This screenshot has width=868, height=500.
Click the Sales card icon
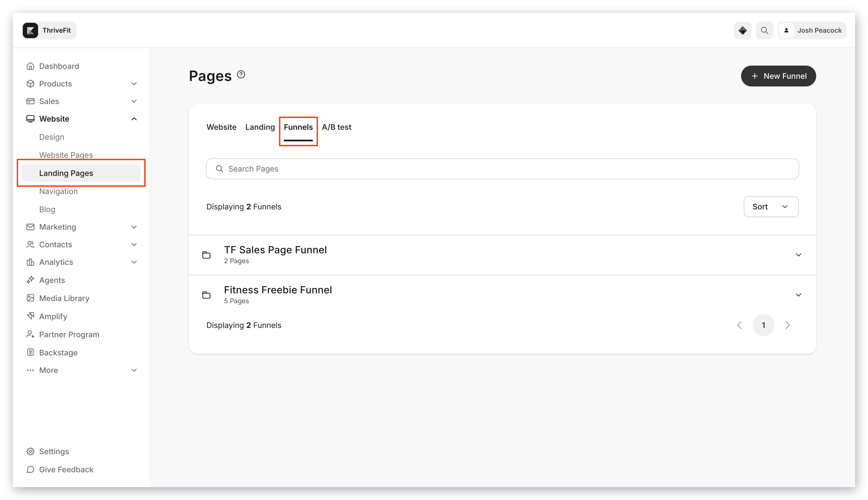click(30, 101)
